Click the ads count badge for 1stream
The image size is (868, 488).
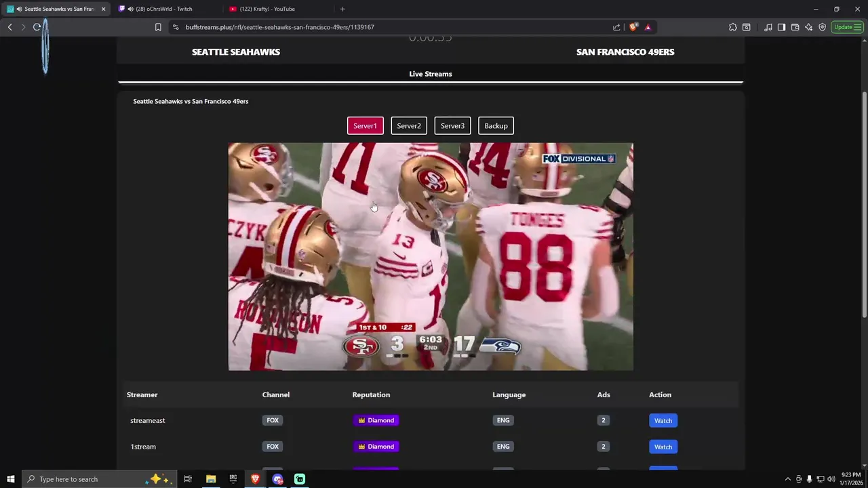[603, 447]
